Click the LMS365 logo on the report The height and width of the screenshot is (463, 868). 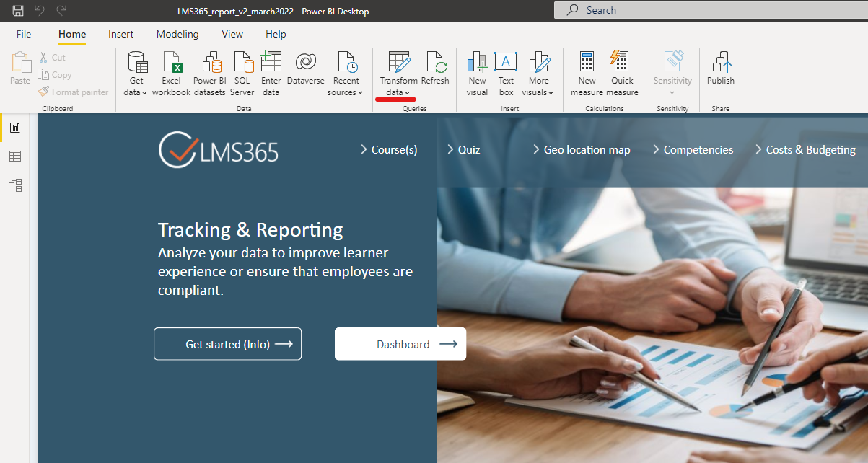click(x=219, y=149)
